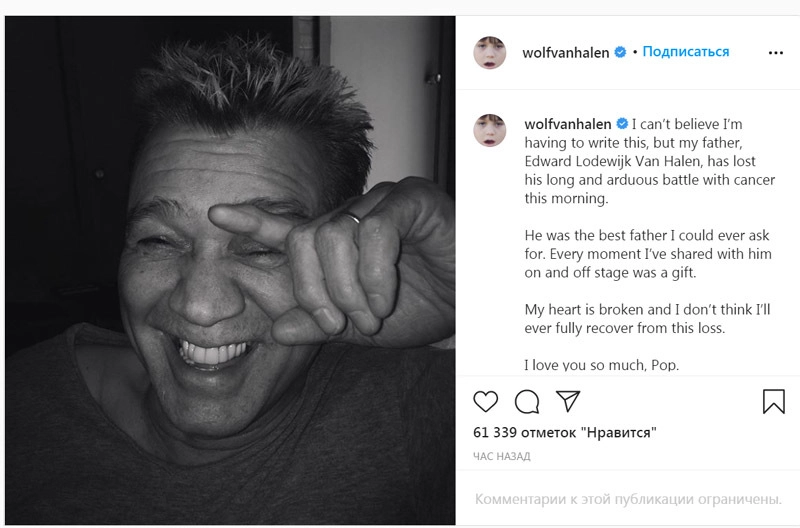This screenshot has width=800, height=528.
Task: Click the black-and-white photo of smiling man
Action: point(230,270)
